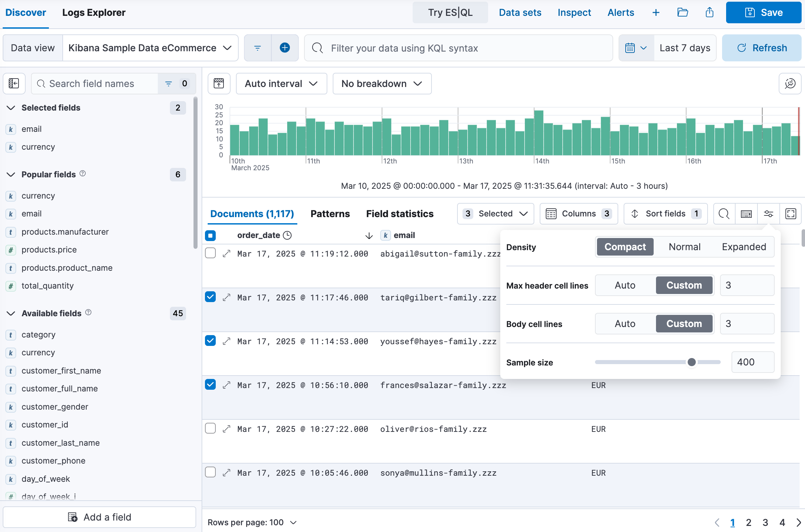Open the hide chart toggle icon

(219, 84)
